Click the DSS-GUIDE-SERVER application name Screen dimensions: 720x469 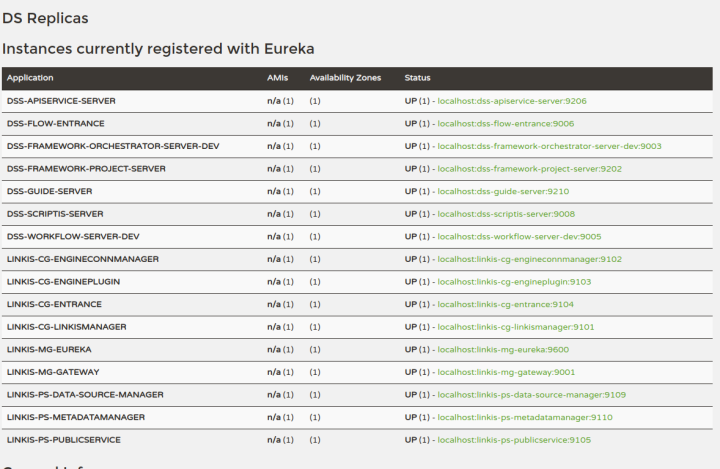(49, 191)
